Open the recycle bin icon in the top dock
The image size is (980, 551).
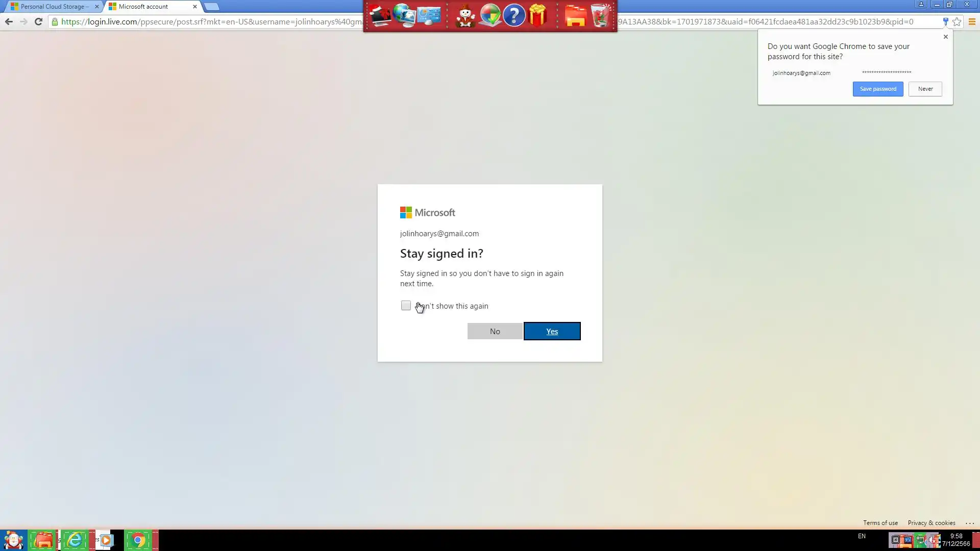601,15
